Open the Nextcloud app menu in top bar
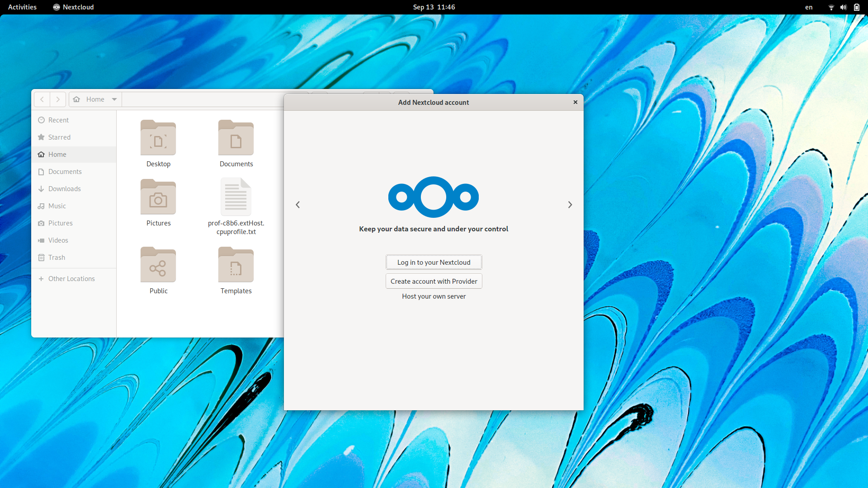Image resolution: width=868 pixels, height=488 pixels. click(73, 7)
